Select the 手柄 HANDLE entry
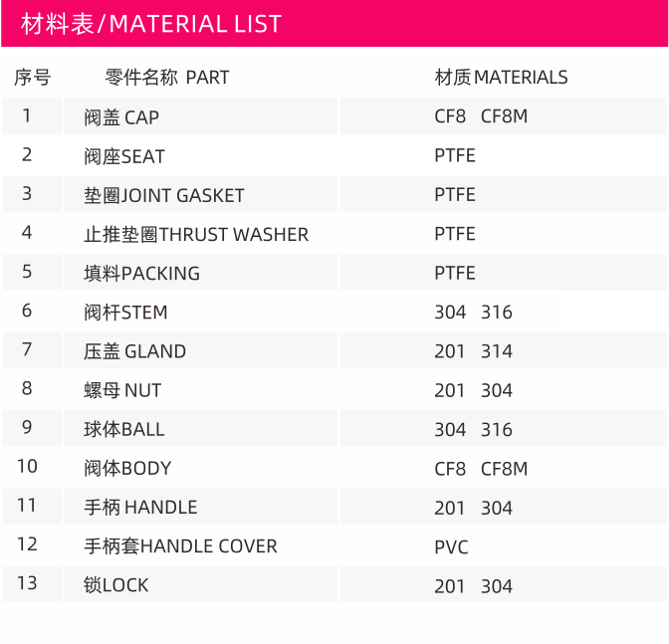669x644 pixels. [140, 508]
